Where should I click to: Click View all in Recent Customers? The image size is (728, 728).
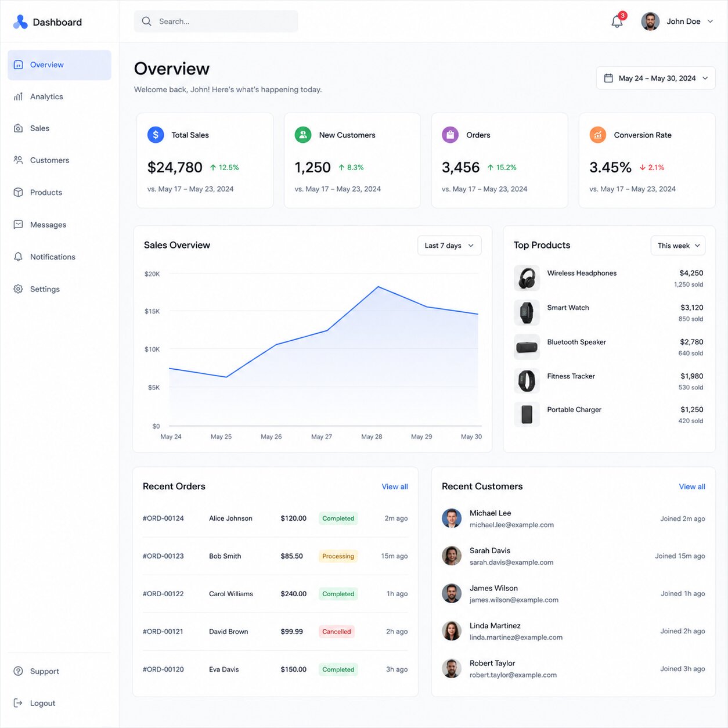point(692,486)
